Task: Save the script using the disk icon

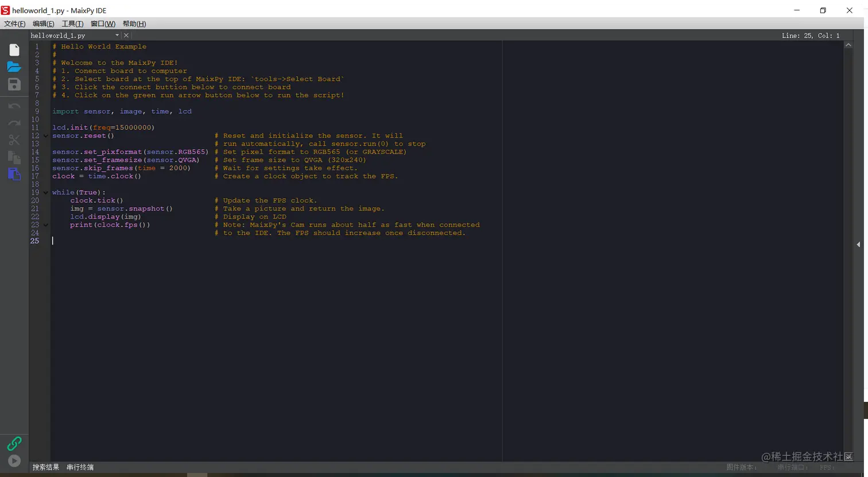Action: [14, 84]
